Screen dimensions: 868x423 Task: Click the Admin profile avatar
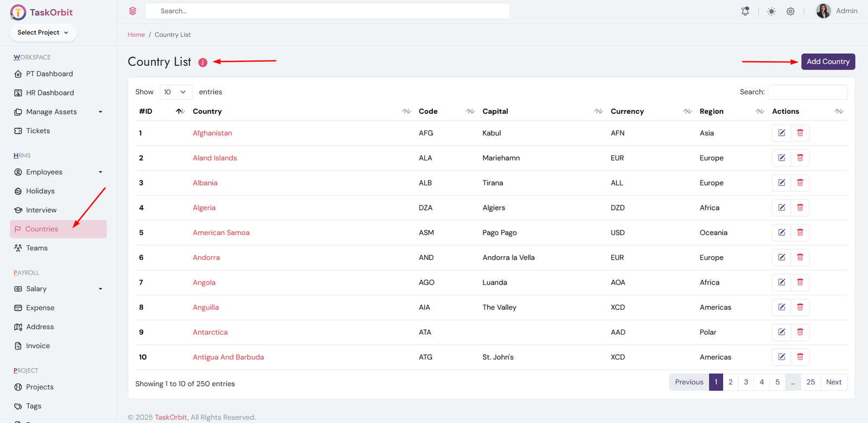coord(823,11)
